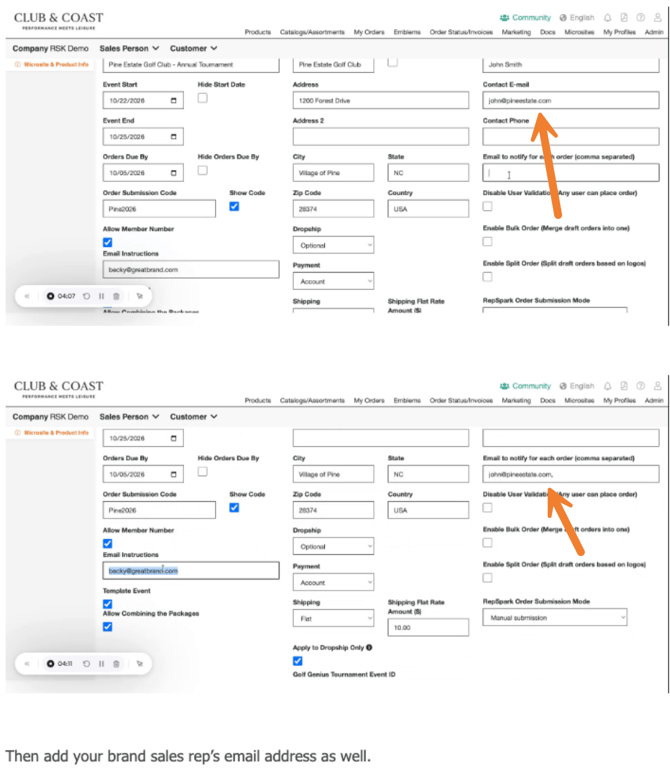Click the Community link in the top header
The height and width of the screenshot is (770, 670).
(525, 17)
